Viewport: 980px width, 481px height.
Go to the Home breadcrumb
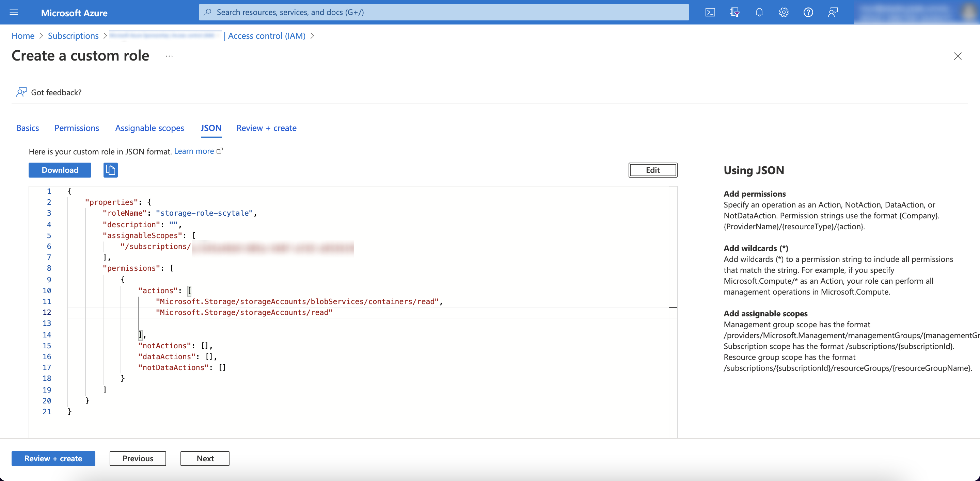(23, 36)
